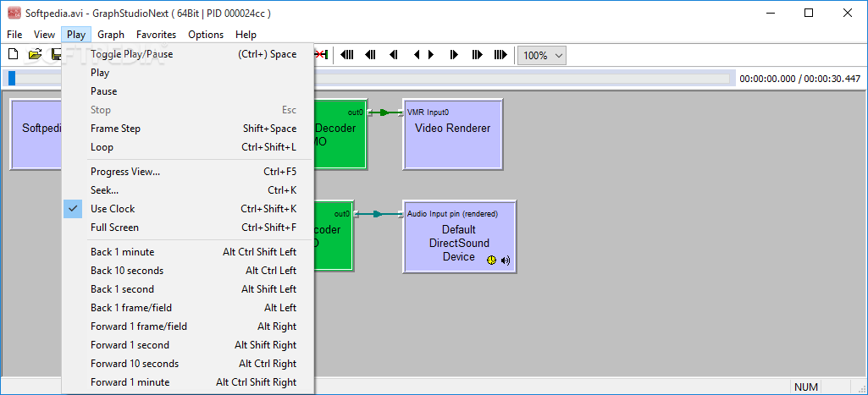Click the GraphStudioNext app icon in title bar
This screenshot has height=395, width=868.
click(x=14, y=14)
